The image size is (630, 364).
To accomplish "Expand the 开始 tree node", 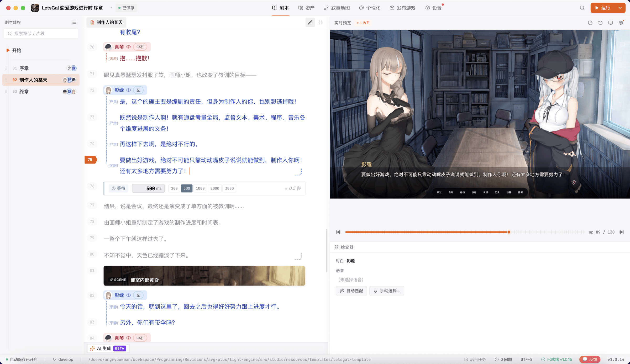I will [8, 50].
